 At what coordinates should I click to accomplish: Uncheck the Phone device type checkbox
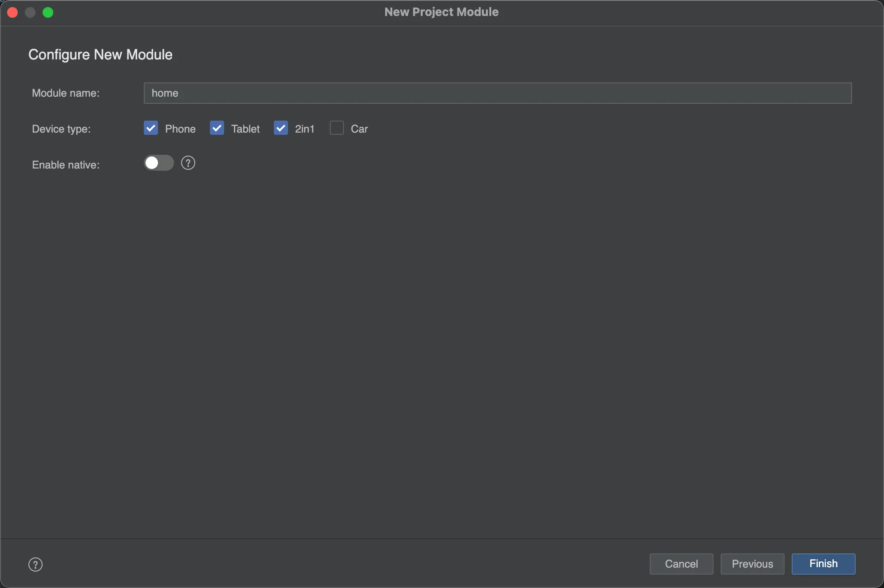pyautogui.click(x=151, y=128)
